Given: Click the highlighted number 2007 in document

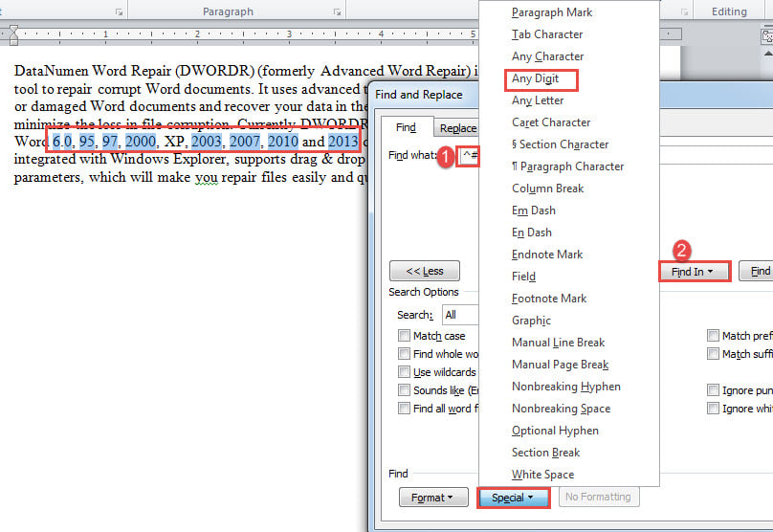Looking at the screenshot, I should click(244, 142).
